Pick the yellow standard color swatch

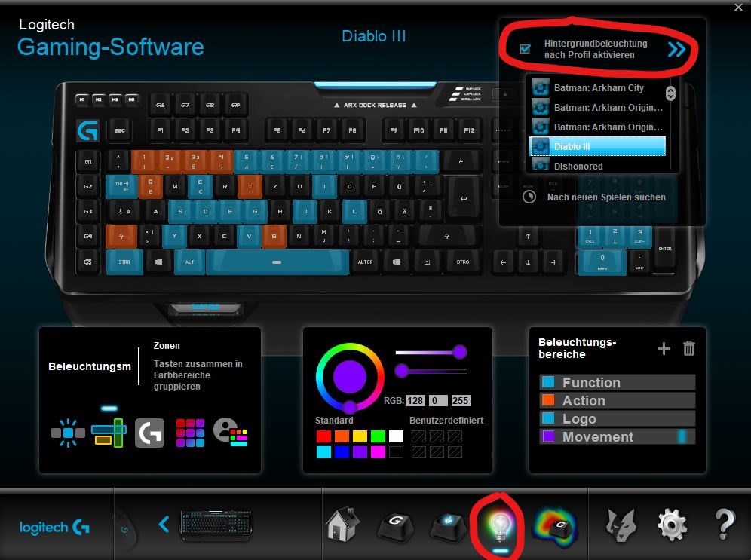[x=360, y=436]
